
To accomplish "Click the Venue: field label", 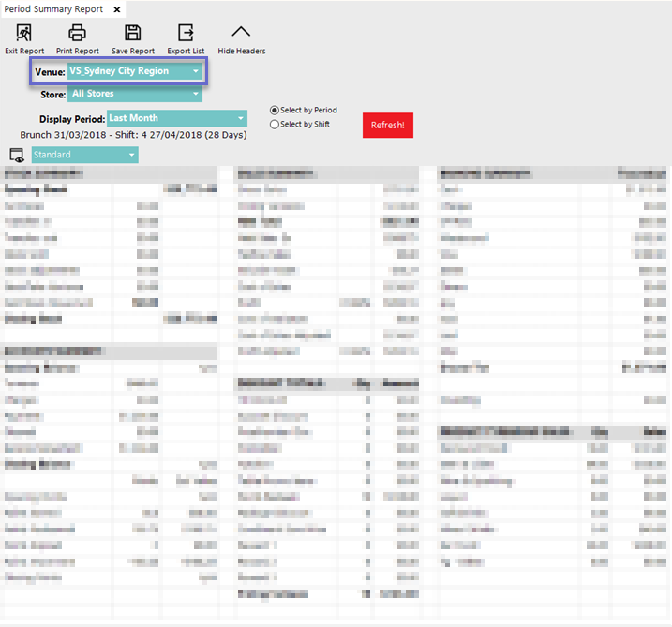I will pos(50,71).
